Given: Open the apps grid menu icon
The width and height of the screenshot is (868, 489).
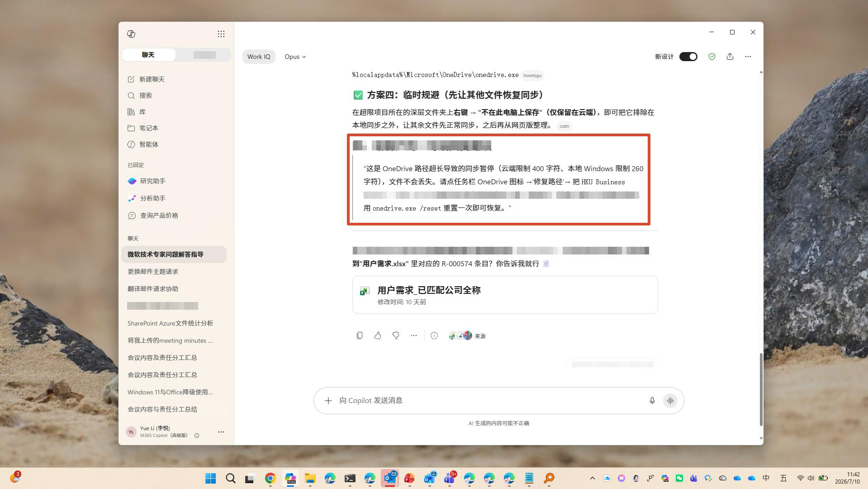Looking at the screenshot, I should 221,34.
